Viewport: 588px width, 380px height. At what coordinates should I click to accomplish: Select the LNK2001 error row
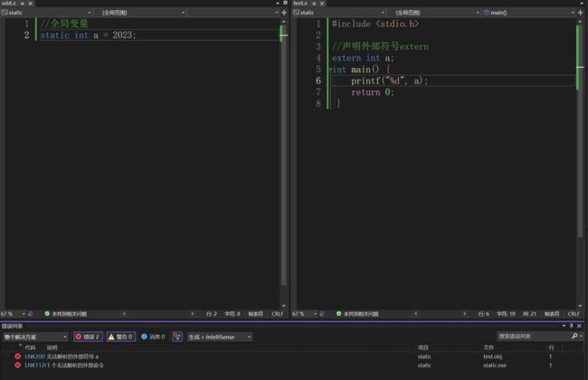click(x=292, y=356)
